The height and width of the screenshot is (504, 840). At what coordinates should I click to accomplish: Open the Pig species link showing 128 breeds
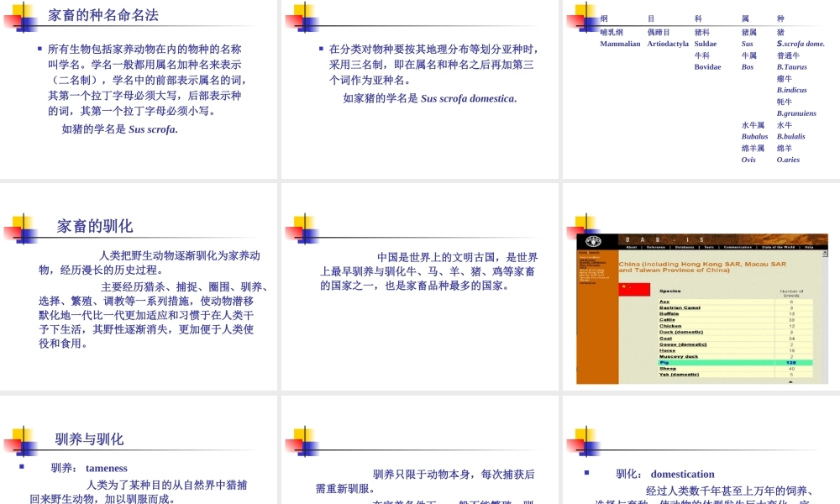click(666, 362)
